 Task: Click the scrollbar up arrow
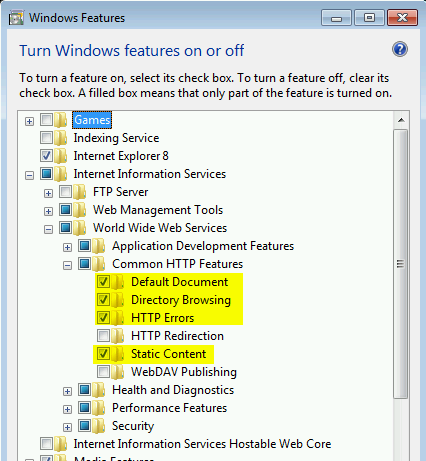tap(401, 120)
